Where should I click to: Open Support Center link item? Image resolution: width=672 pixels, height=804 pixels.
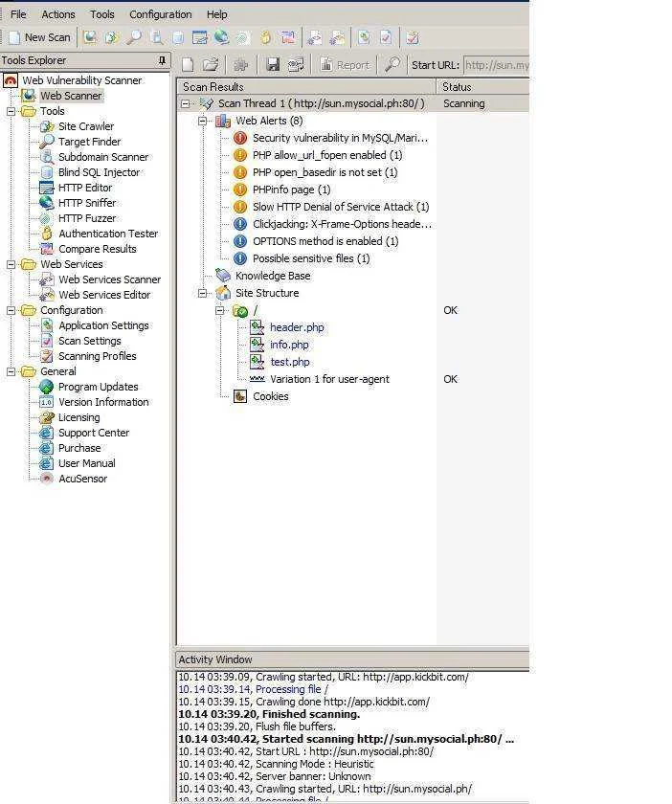pos(94,433)
